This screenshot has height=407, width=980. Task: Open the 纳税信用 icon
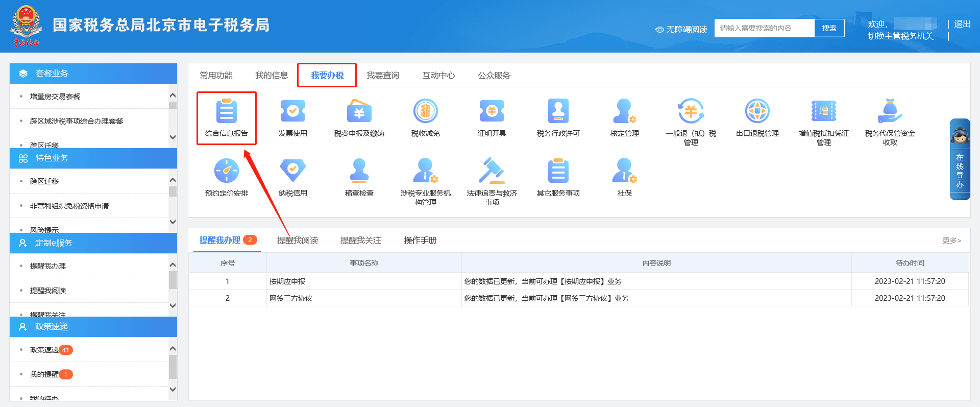click(292, 171)
